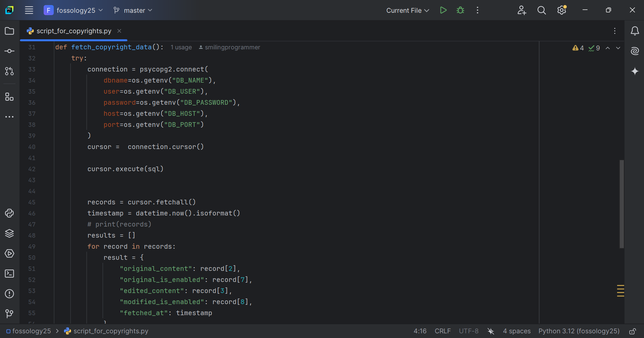Open Python 3.12 interpreter selector
The width and height of the screenshot is (644, 338).
[x=579, y=331]
